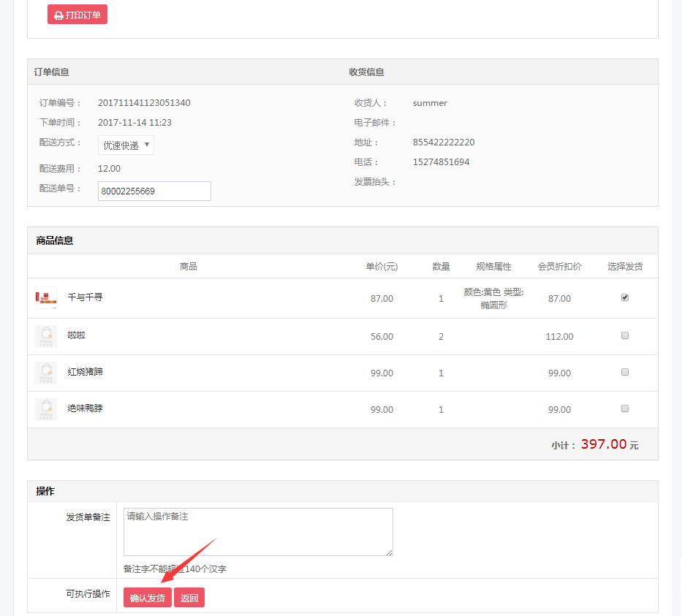This screenshot has height=616, width=682.
Task: Click the 绝味鸭脖 product placeholder image
Action: click(45, 409)
